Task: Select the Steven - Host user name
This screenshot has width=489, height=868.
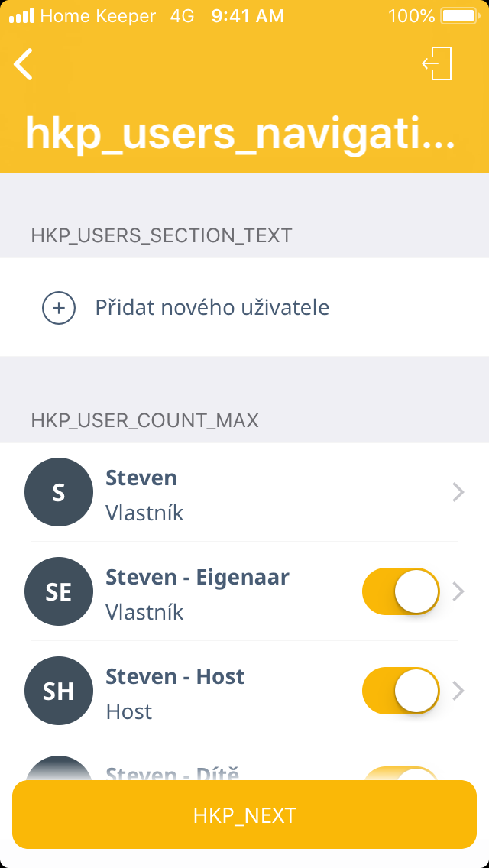Action: (x=175, y=677)
